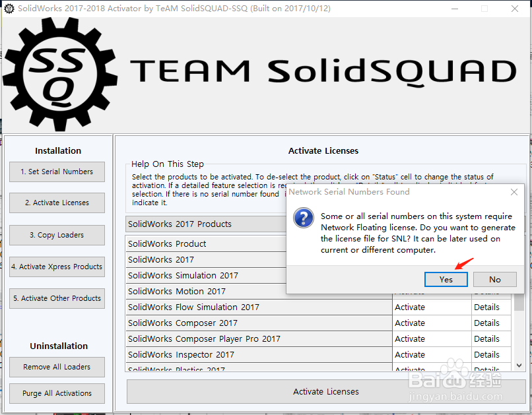Click the product list scroll down arrow
532x415 pixels.
[519, 366]
